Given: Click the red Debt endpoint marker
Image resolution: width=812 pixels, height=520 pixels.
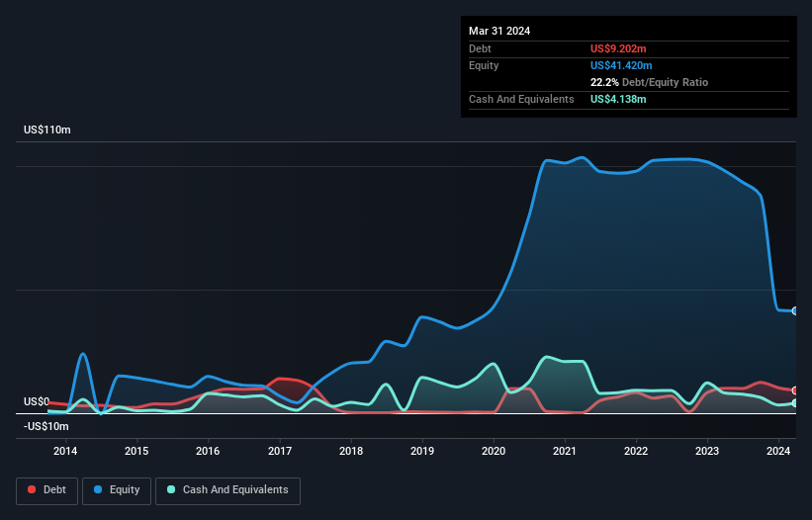Looking at the screenshot, I should coord(795,390).
